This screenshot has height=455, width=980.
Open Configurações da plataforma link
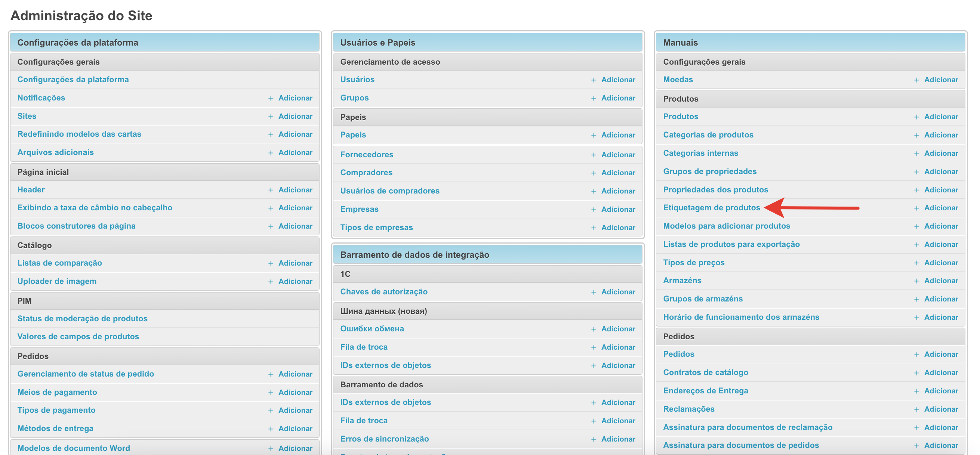point(73,80)
